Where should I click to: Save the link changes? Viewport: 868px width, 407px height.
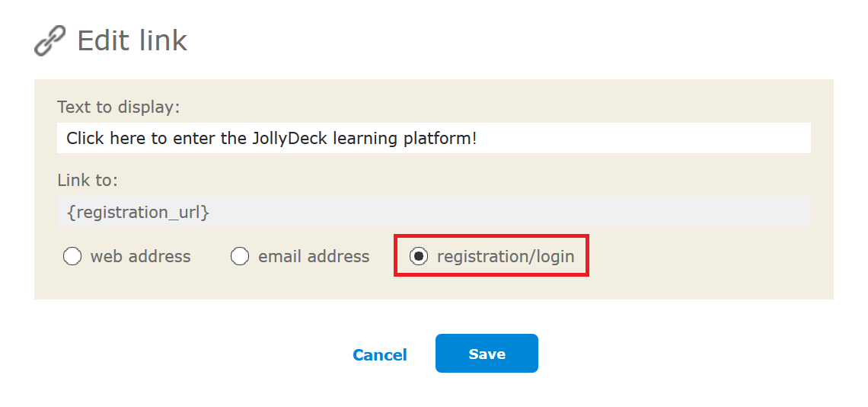pyautogui.click(x=487, y=353)
